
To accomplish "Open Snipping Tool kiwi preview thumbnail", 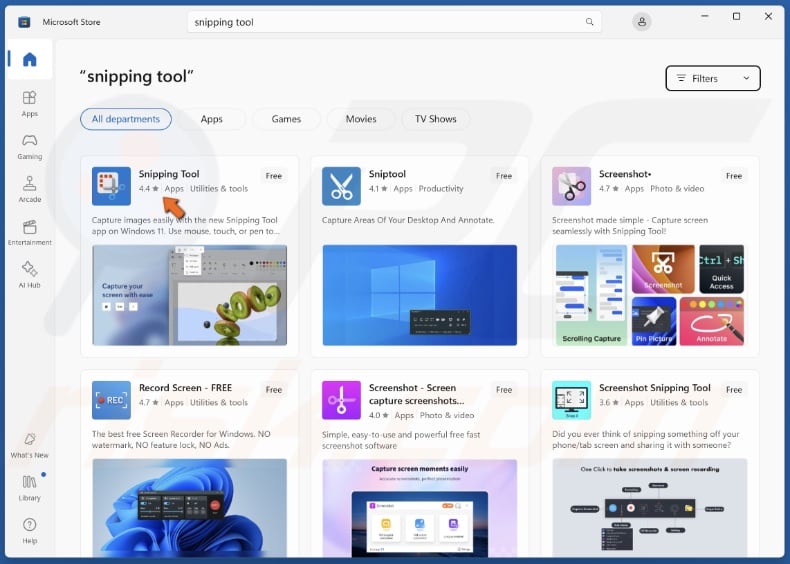I will coord(189,295).
